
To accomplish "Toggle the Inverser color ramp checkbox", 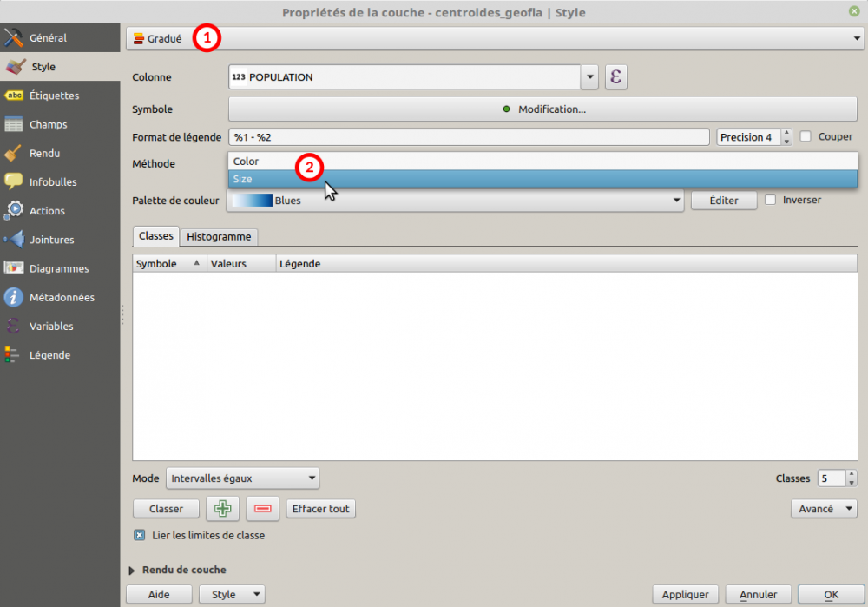I will tap(771, 200).
